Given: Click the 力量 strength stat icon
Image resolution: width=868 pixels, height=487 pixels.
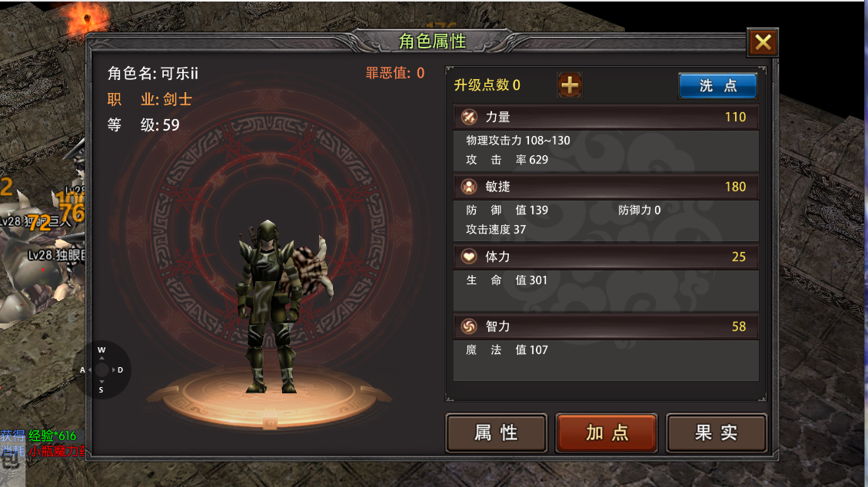Looking at the screenshot, I should pyautogui.click(x=469, y=117).
